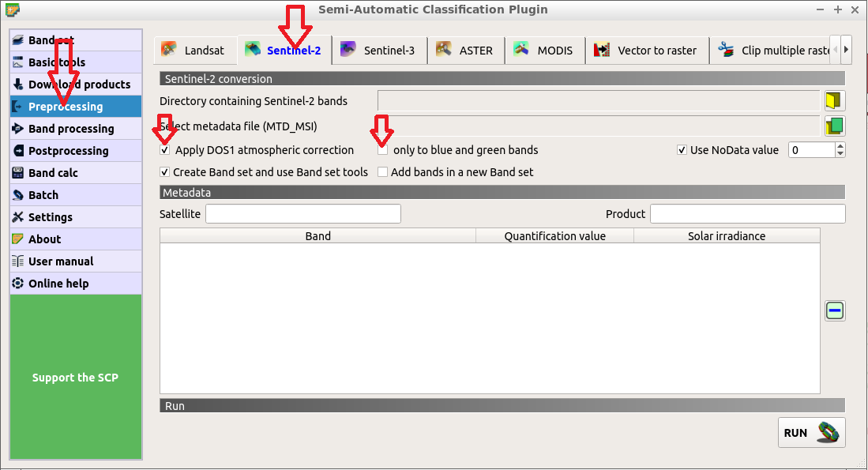Increase the NoData value with up stepper
This screenshot has width=868, height=470.
[840, 146]
